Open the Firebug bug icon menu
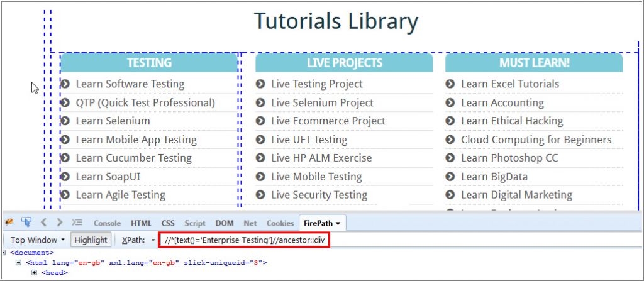This screenshot has height=281, width=644. pos(9,223)
